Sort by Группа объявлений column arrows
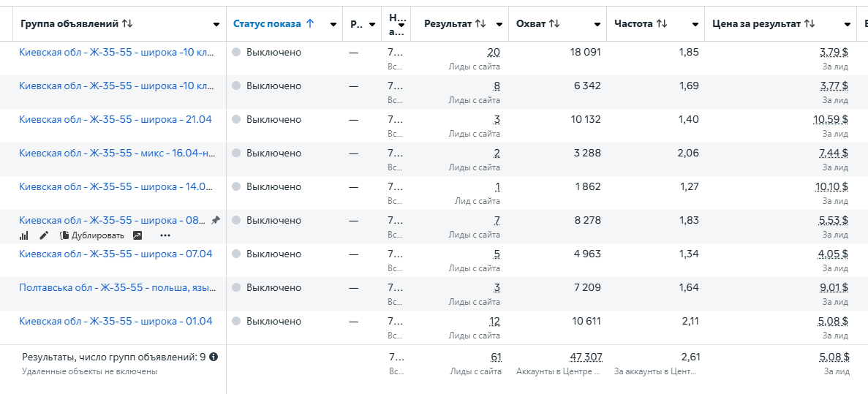 tap(127, 24)
